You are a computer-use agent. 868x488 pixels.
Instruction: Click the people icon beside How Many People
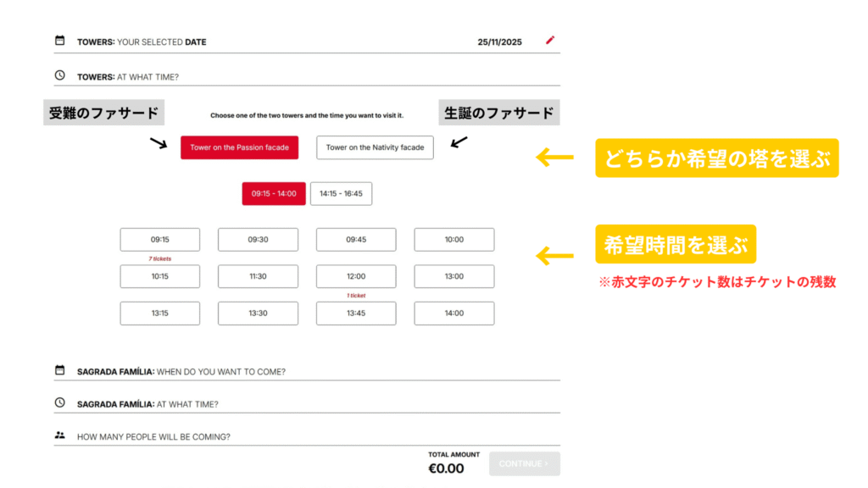(x=60, y=435)
